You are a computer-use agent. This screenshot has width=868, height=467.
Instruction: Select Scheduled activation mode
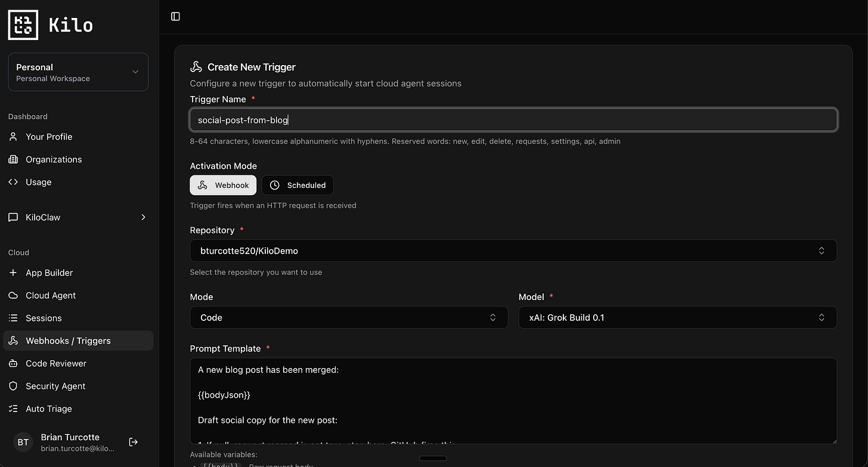tap(297, 185)
